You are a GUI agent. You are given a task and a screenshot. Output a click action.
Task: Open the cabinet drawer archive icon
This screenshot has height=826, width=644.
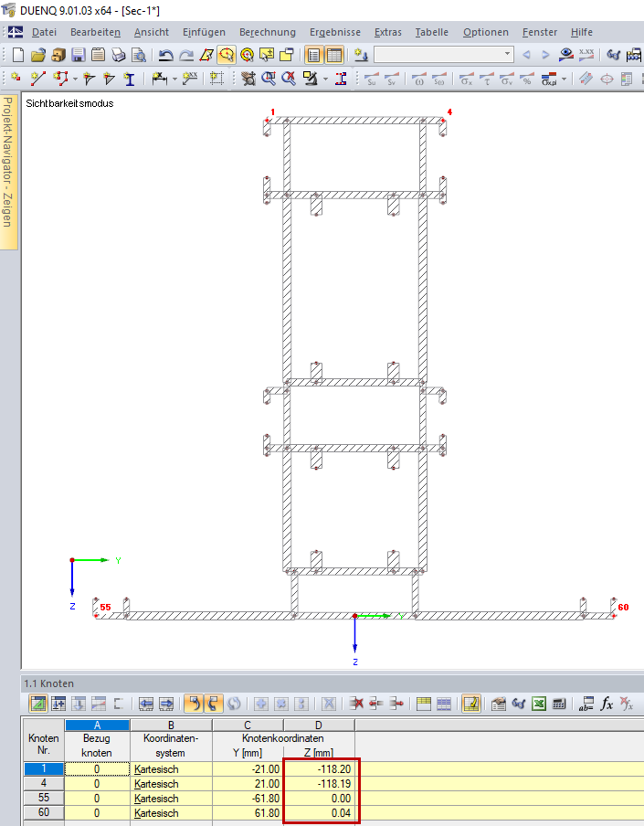[x=58, y=55]
